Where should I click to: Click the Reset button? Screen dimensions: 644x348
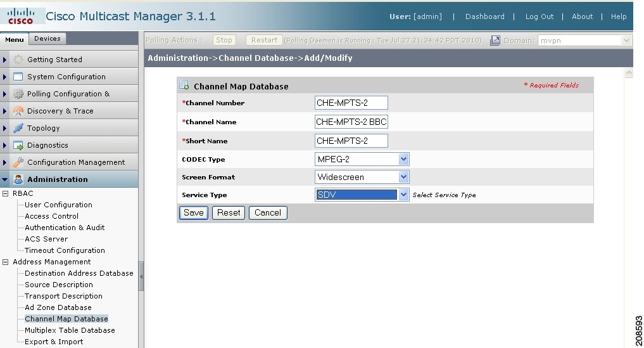tap(229, 213)
